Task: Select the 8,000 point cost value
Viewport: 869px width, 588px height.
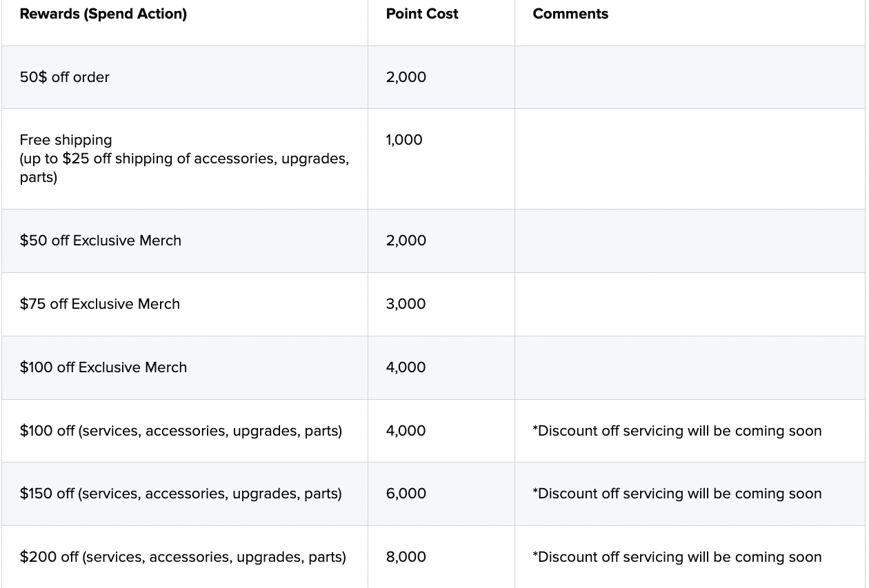Action: pyautogui.click(x=406, y=557)
